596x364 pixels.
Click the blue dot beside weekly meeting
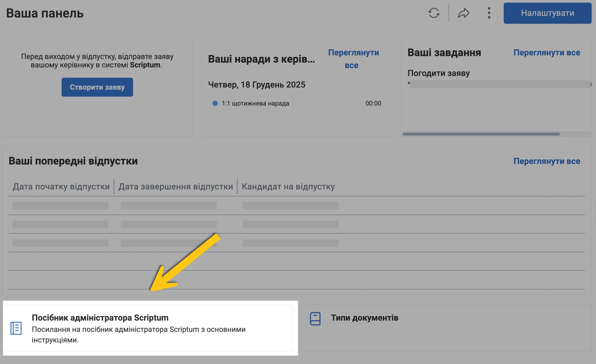[x=215, y=104]
